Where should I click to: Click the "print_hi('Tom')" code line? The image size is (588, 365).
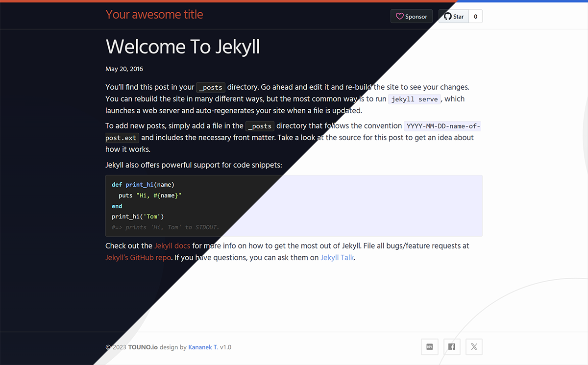tap(138, 217)
